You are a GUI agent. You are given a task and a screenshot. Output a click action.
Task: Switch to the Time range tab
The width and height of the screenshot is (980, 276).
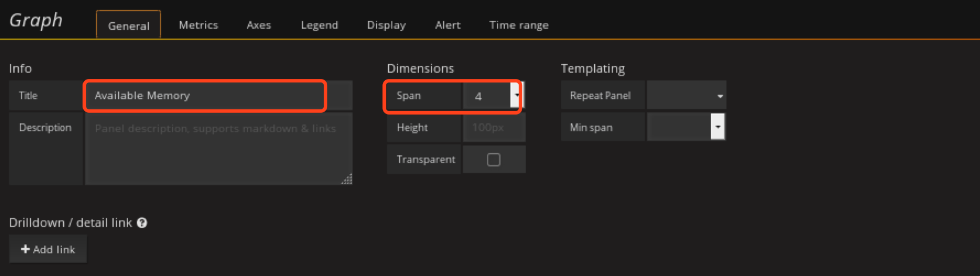point(519,25)
